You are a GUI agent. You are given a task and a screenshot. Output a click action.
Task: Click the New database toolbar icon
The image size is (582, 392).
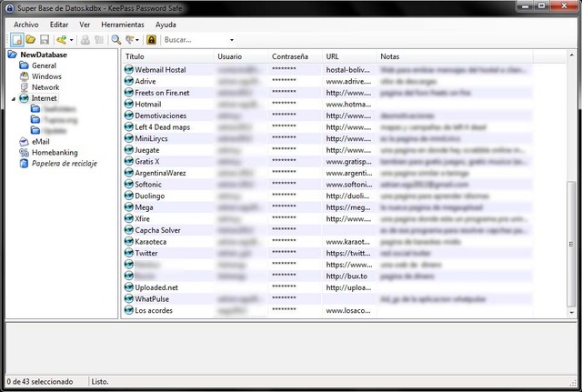[x=16, y=39]
